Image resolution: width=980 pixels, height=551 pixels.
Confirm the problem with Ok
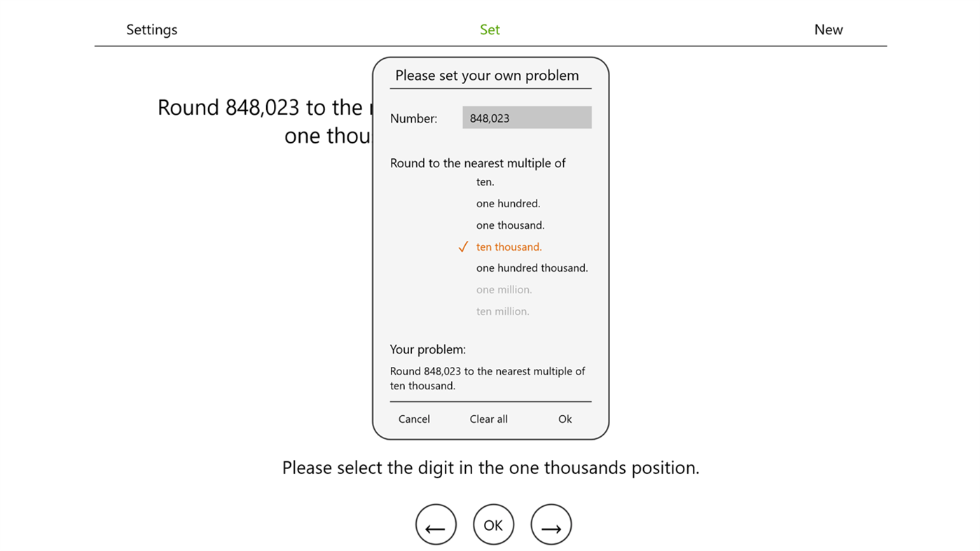coord(565,419)
